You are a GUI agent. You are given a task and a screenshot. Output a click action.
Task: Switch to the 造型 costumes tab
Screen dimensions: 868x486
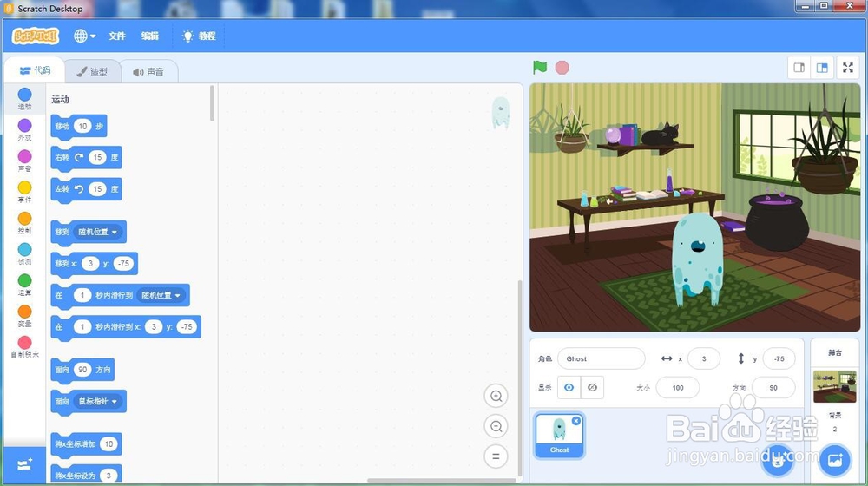tap(93, 71)
